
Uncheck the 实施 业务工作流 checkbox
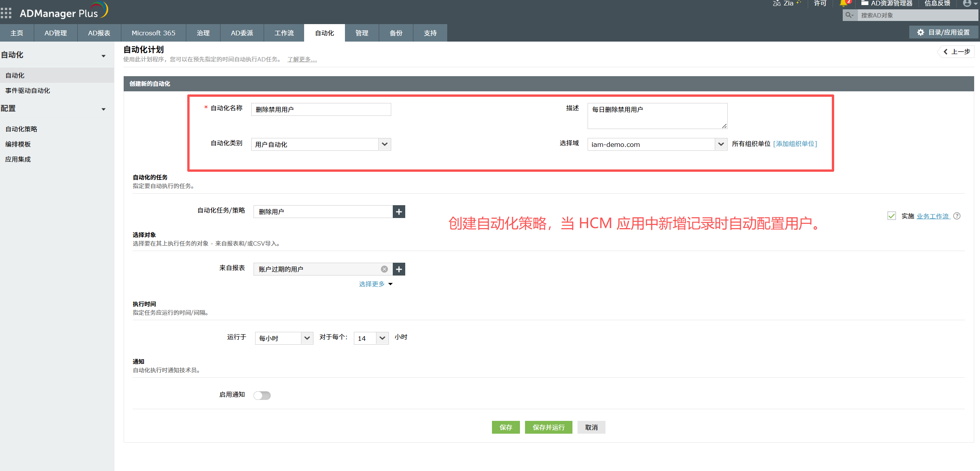coord(892,216)
